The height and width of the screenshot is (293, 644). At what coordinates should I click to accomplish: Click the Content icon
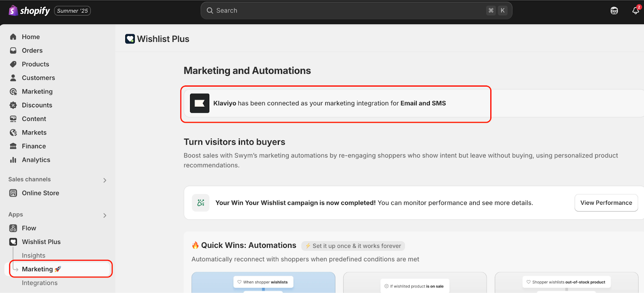click(13, 119)
